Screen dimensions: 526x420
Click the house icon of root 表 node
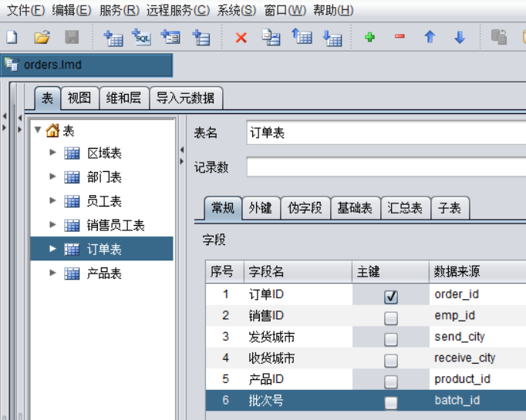coord(52,130)
